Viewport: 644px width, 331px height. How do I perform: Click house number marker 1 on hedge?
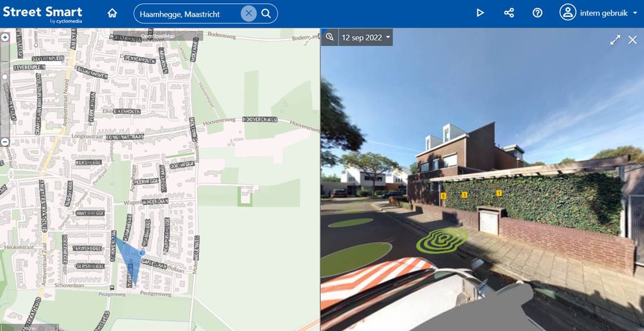coord(499,193)
